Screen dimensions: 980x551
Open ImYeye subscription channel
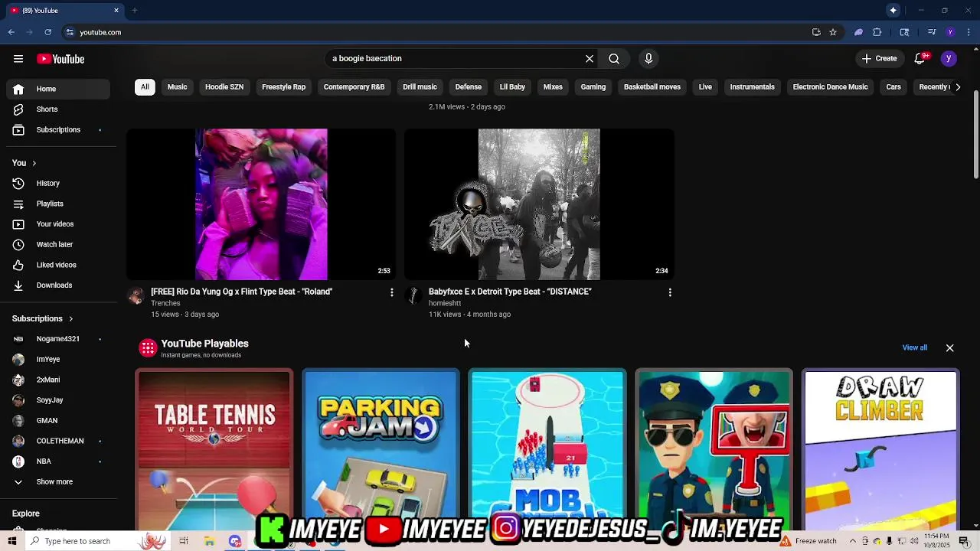pyautogui.click(x=57, y=359)
